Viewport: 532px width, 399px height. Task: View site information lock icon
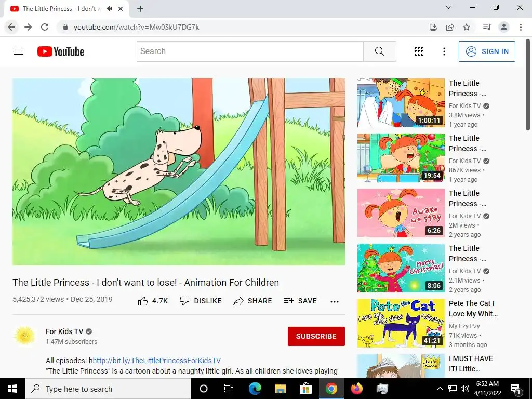(65, 27)
